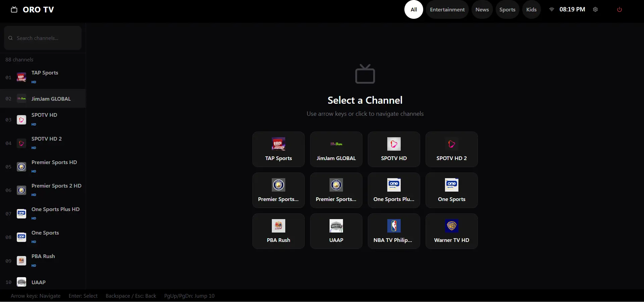This screenshot has height=302, width=644.
Task: Select Premier Sports 2 HD name in sidebar
Action: pyautogui.click(x=56, y=186)
